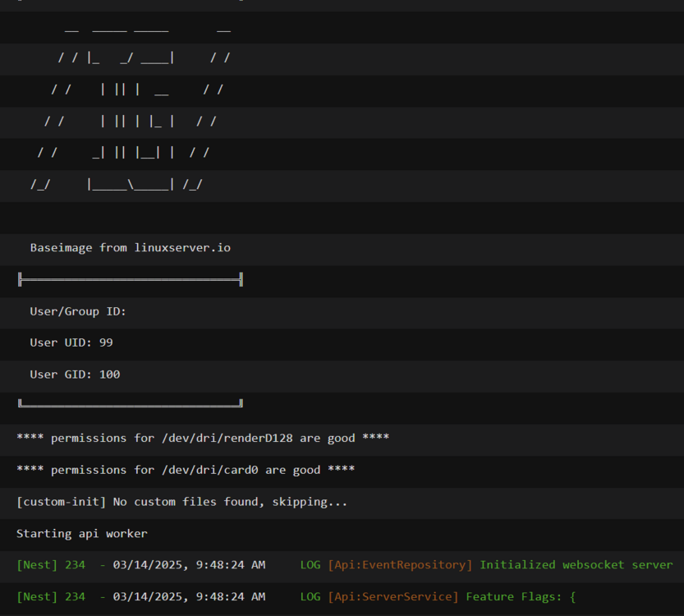
Task: Click the '[Api:ServerService]' tag text
Action: point(393,597)
